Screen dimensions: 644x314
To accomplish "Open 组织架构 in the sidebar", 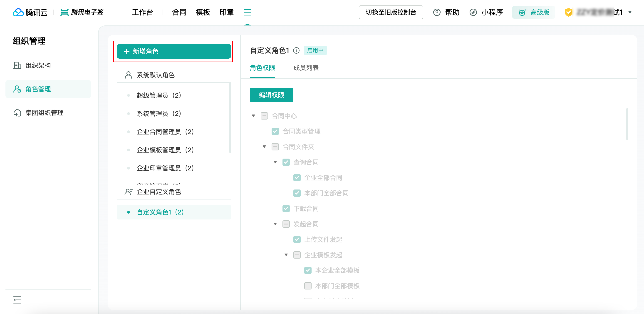I will (38, 65).
